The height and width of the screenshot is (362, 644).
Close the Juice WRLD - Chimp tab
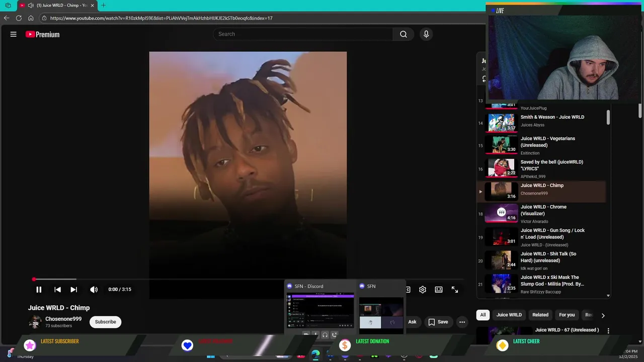click(x=92, y=6)
